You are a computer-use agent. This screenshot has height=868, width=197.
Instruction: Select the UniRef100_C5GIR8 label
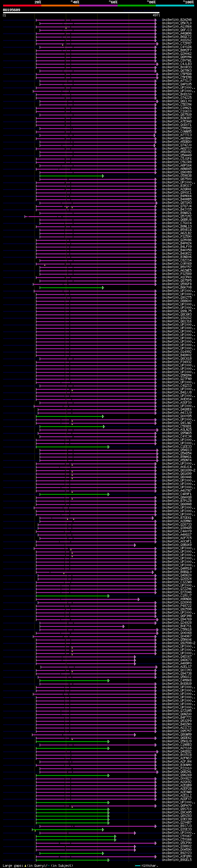(x=176, y=162)
